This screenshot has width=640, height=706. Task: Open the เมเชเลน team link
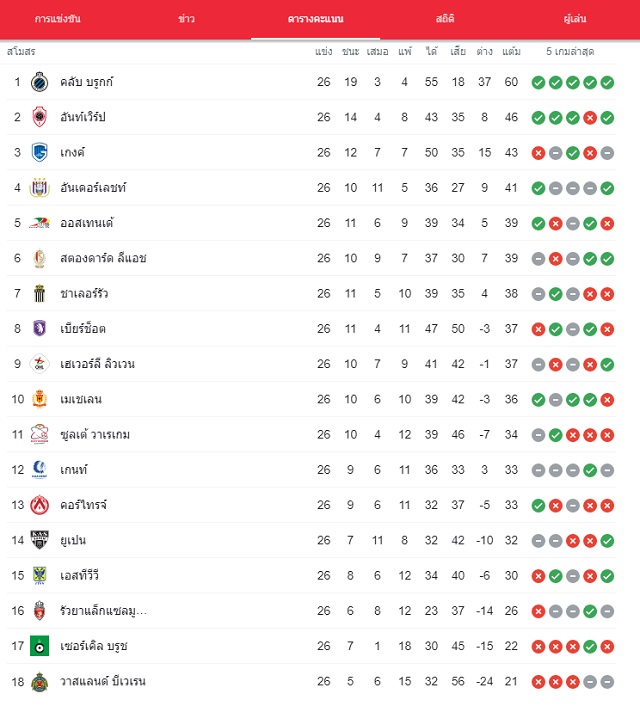pos(81,399)
